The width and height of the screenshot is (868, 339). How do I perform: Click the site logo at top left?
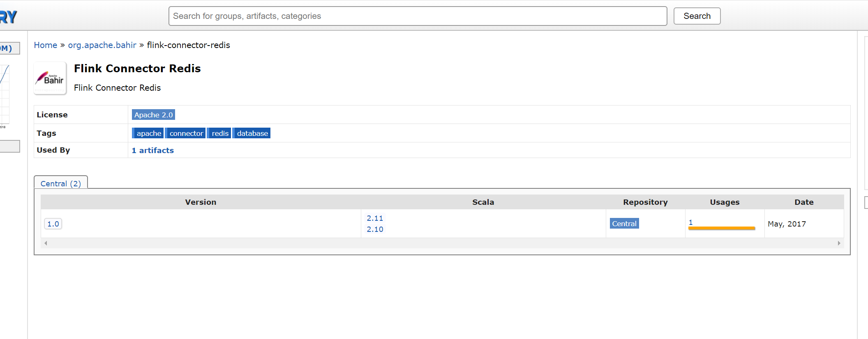[8, 17]
